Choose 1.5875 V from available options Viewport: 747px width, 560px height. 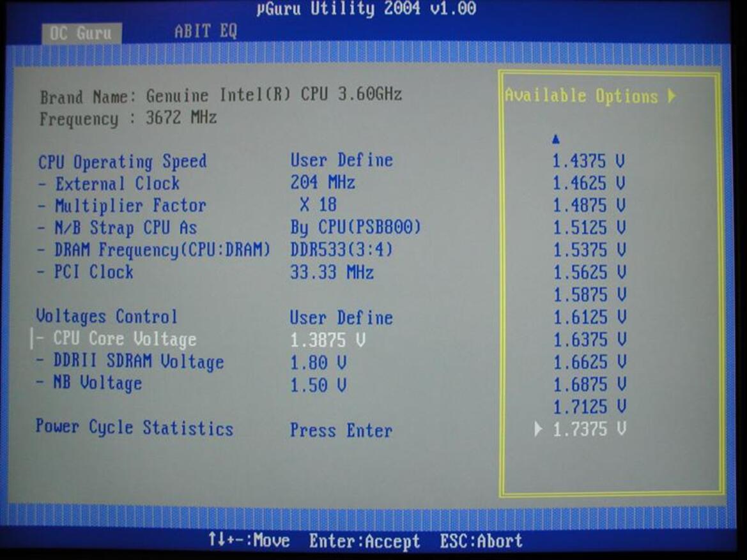coord(589,295)
